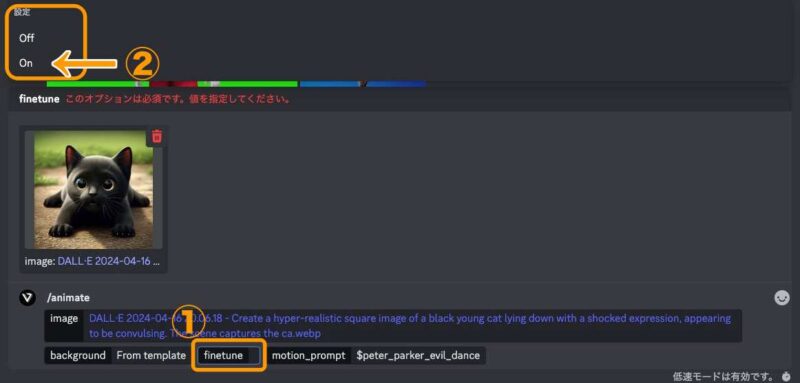The width and height of the screenshot is (800, 383).
Task: Click the /animate command name
Action: click(x=68, y=298)
